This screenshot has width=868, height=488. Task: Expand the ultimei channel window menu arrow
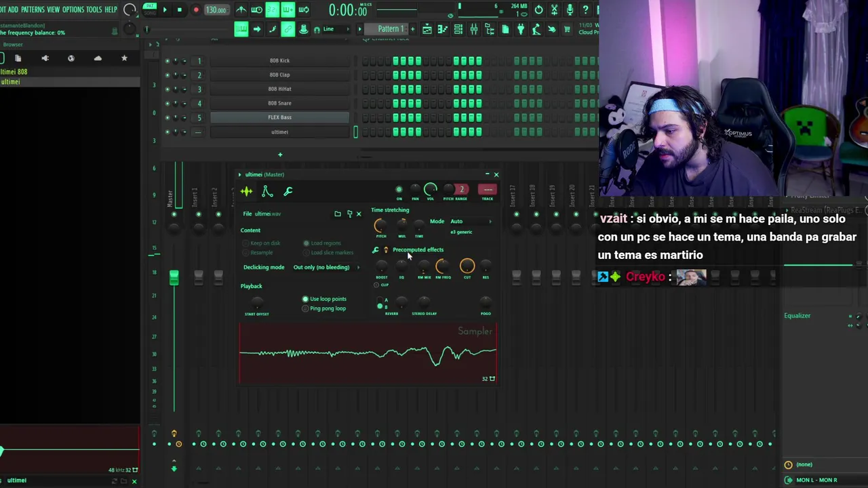point(239,175)
